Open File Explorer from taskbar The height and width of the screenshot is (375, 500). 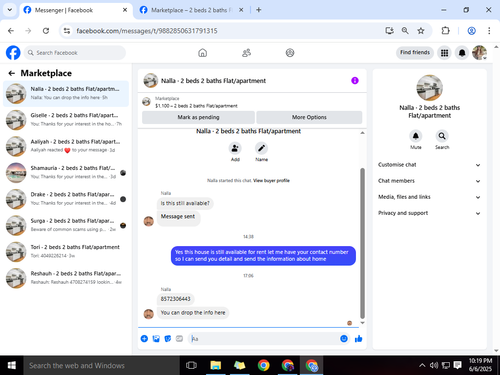pyautogui.click(x=216, y=365)
